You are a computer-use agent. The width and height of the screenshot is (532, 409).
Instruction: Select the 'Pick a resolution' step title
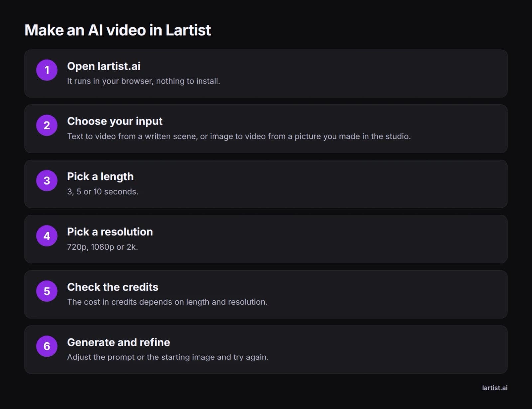110,232
